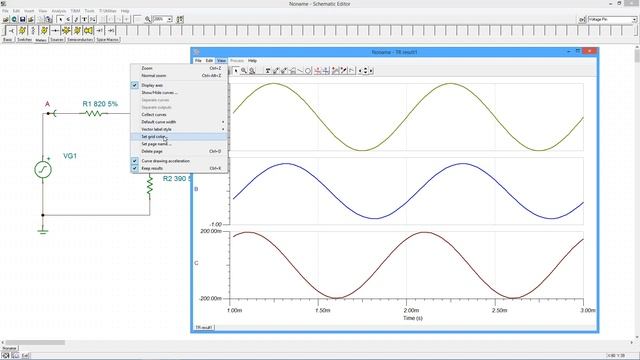This screenshot has width=640, height=360.
Task: Activate the first red cursor icon in diagram toolbar
Action: point(318,71)
